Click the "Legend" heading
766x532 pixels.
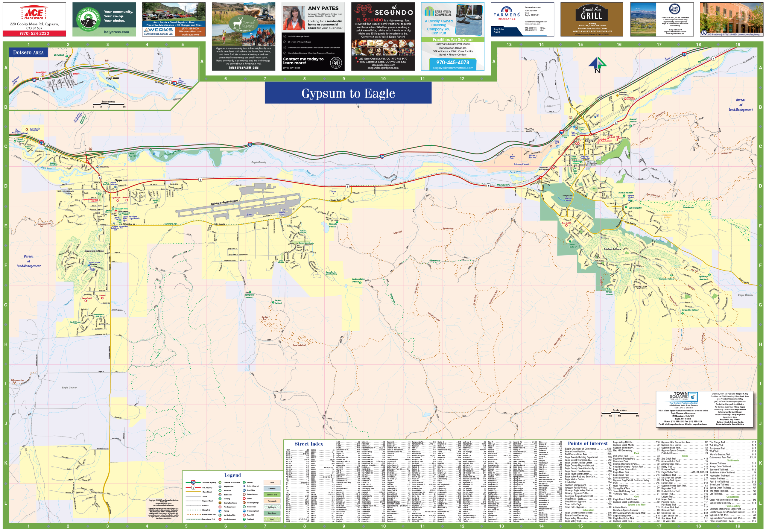[233, 476]
